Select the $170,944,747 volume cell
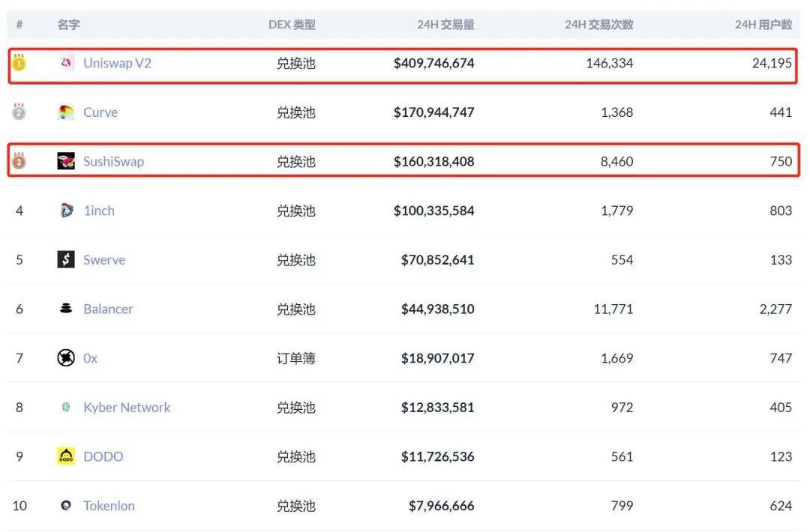810x532 pixels. click(x=434, y=112)
